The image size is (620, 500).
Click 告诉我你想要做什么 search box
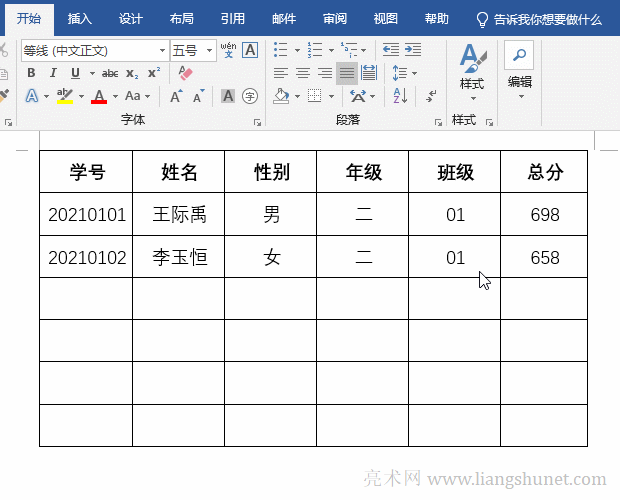(x=539, y=19)
